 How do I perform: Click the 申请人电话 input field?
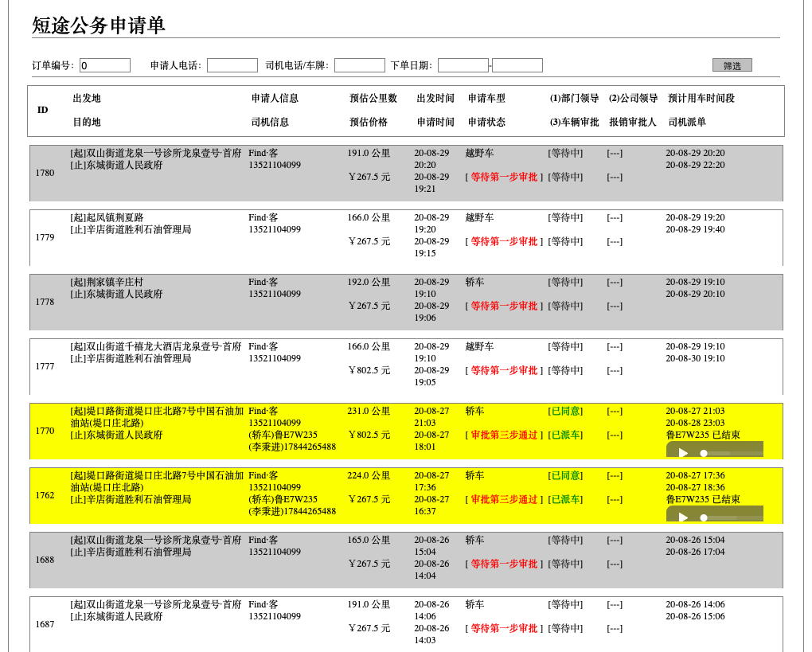pos(231,64)
